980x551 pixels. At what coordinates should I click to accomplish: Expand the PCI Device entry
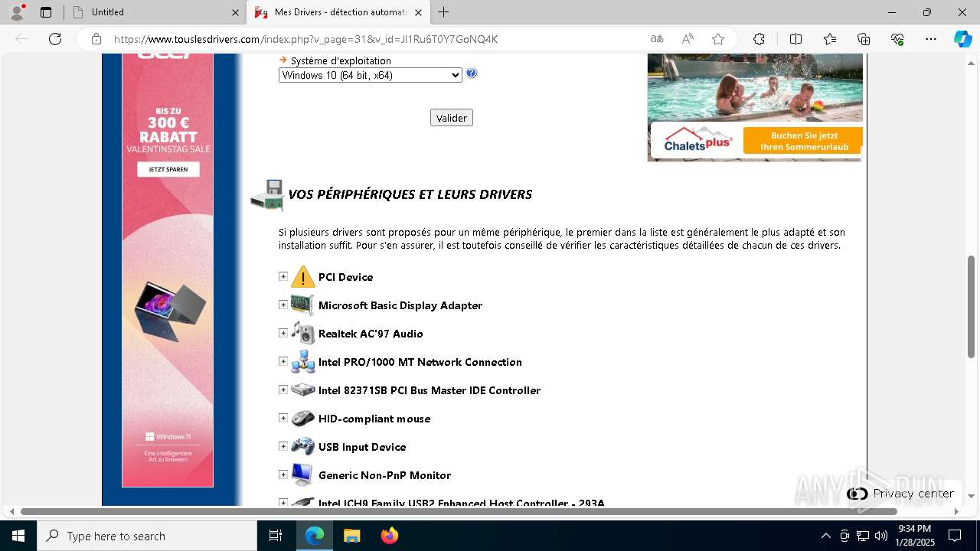coord(283,276)
